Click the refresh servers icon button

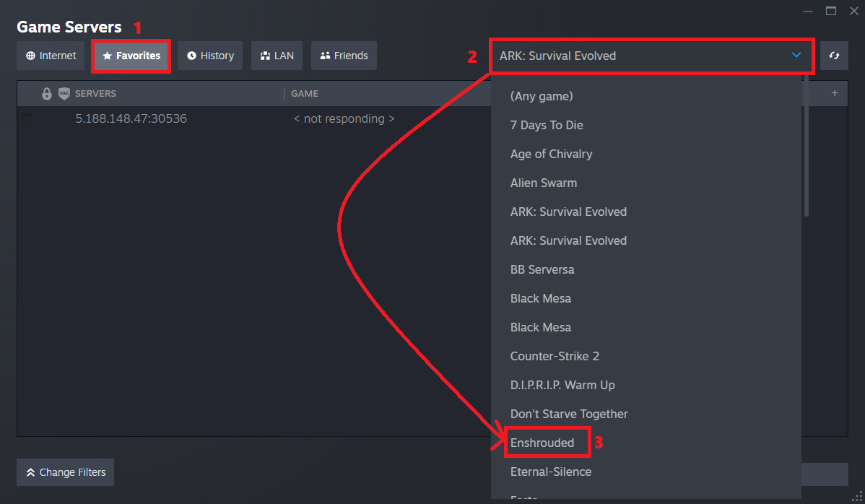834,56
